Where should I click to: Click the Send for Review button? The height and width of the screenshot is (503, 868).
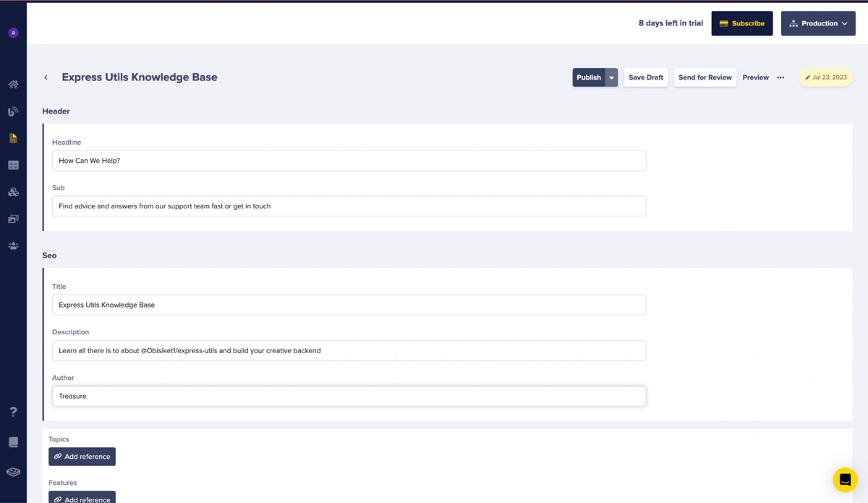pos(705,77)
